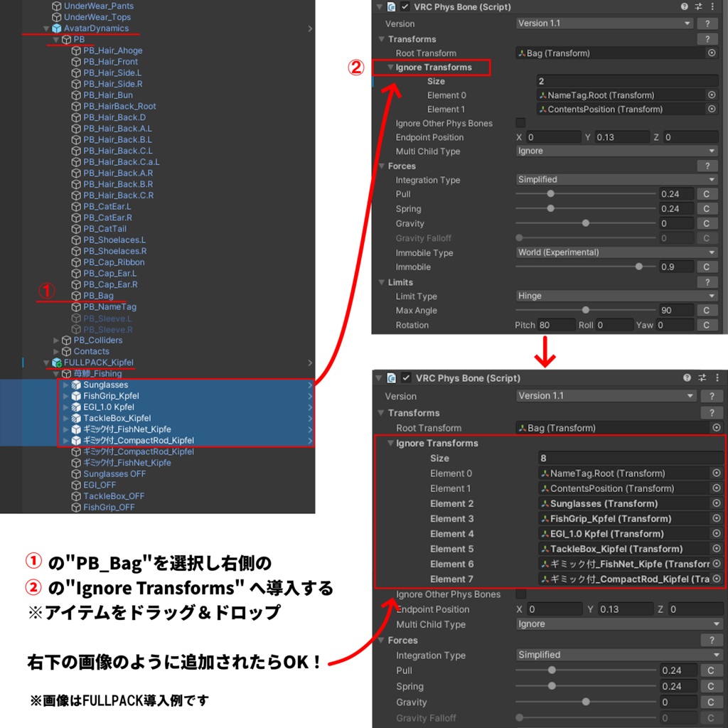Collapse Ignore Transforms foldout in top inspector
The image size is (728, 728).
point(390,67)
